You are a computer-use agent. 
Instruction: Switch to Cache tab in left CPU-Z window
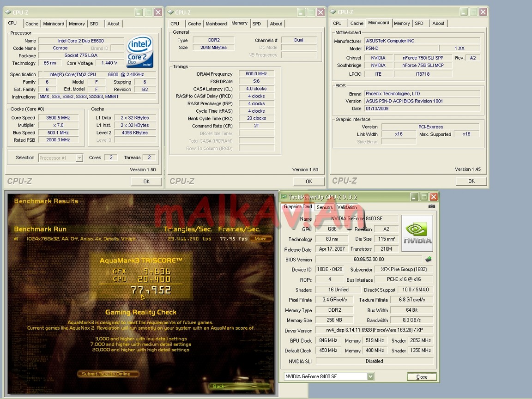click(32, 24)
